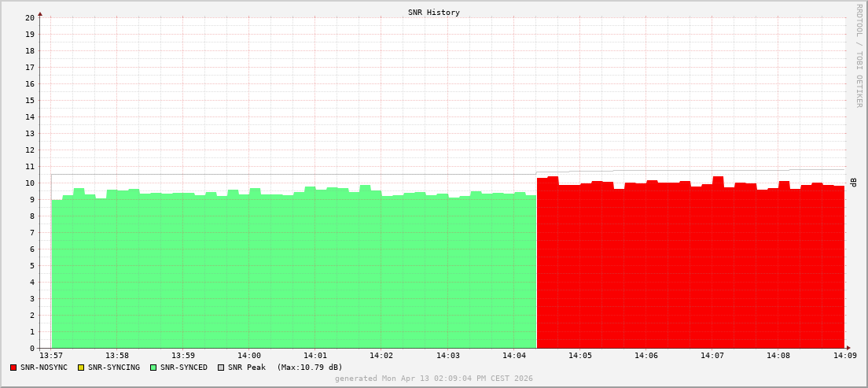This screenshot has height=388, width=868.
Task: Click the 20 label on the Y axis
Action: (x=29, y=17)
